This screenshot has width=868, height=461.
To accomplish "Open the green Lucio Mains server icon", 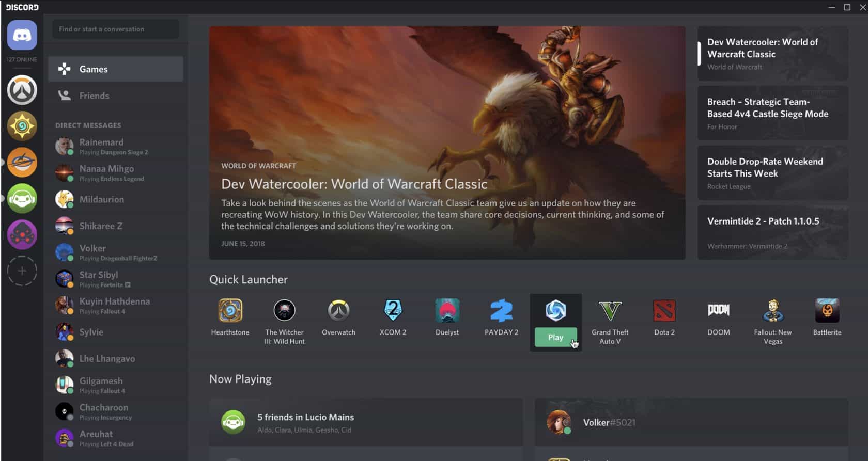I will point(22,198).
